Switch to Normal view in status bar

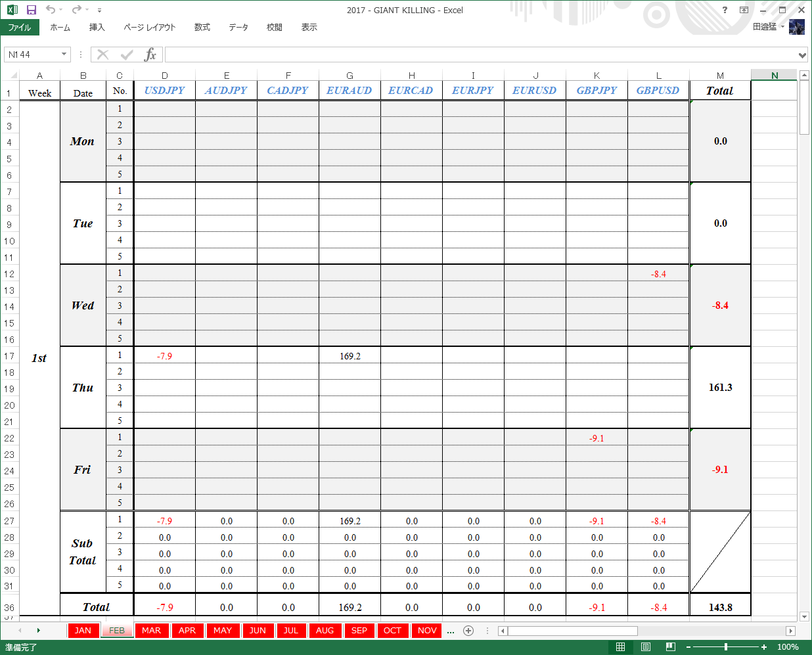(620, 647)
